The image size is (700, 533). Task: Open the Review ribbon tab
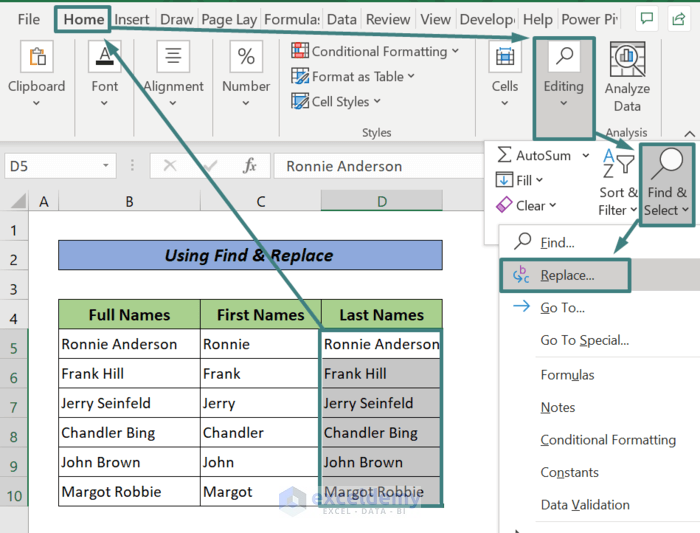pyautogui.click(x=387, y=19)
